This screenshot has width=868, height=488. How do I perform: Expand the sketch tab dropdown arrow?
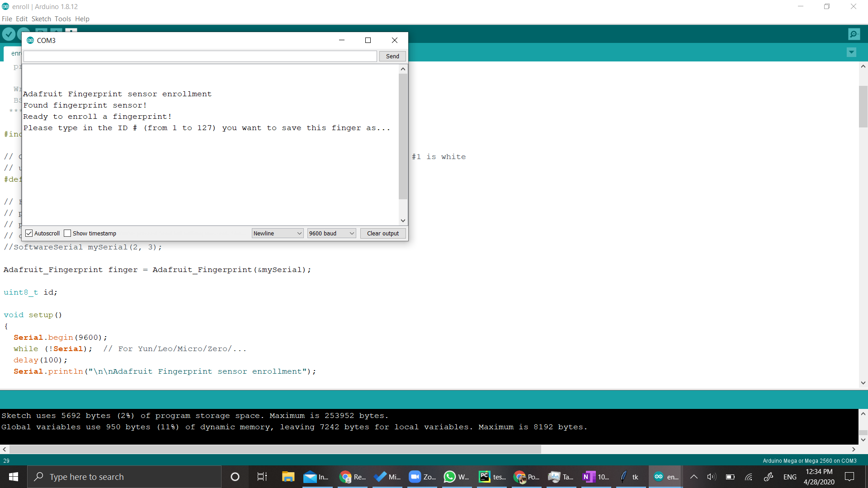851,52
